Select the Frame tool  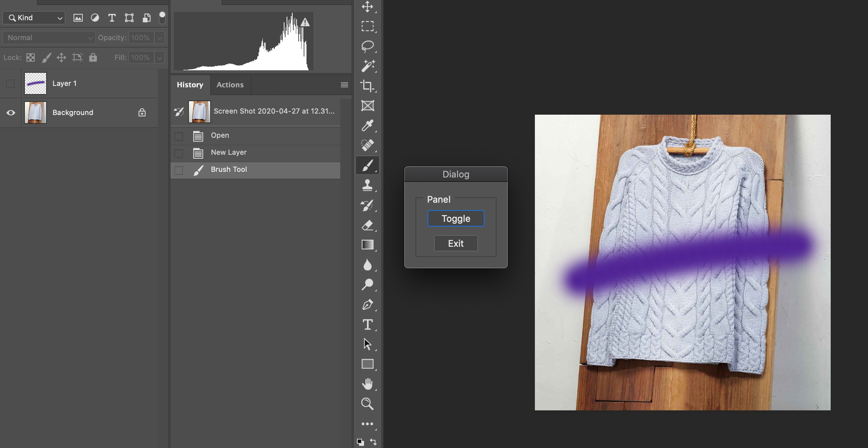[367, 106]
